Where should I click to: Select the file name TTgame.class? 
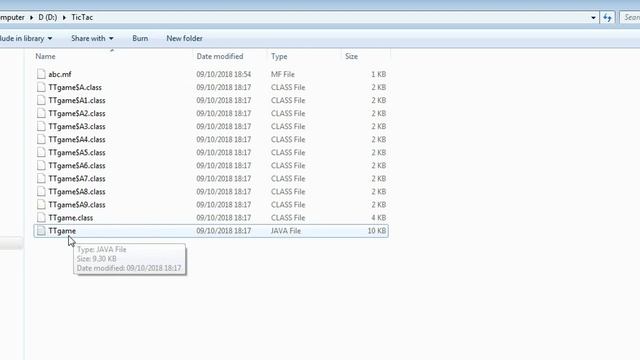(71, 218)
